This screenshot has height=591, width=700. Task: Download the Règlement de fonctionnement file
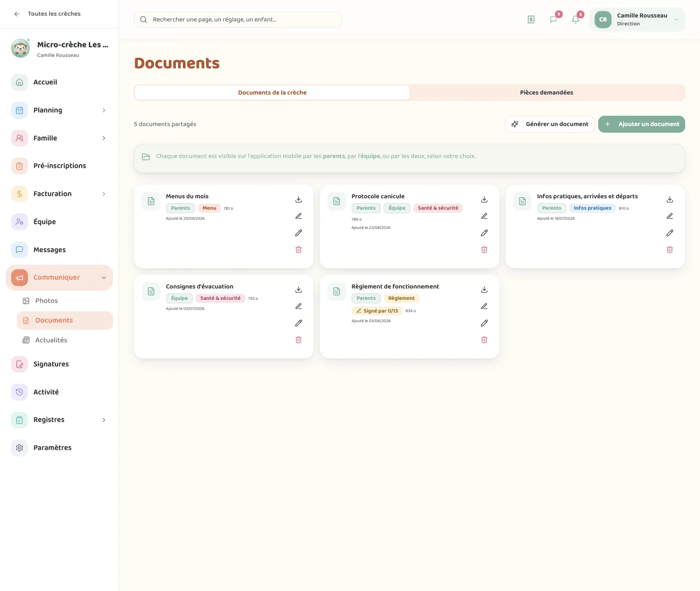click(484, 290)
